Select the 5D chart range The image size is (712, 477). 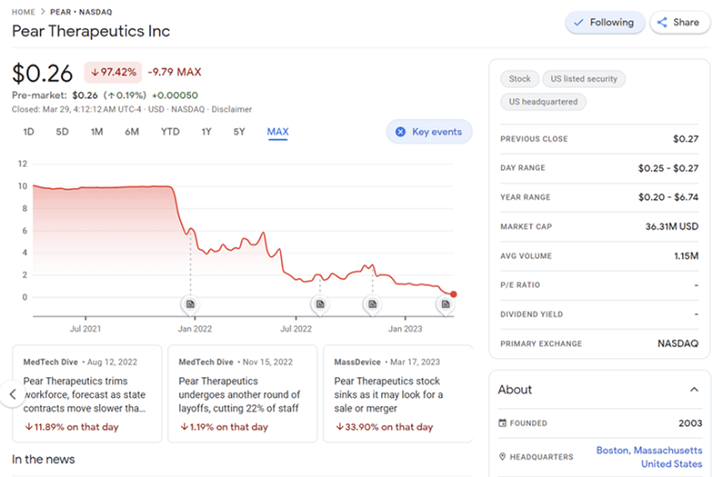tap(62, 132)
